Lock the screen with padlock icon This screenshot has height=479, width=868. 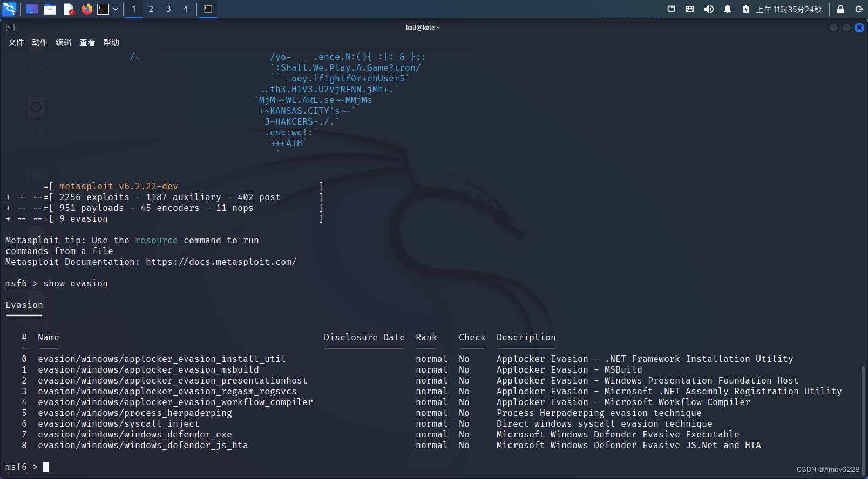[840, 9]
